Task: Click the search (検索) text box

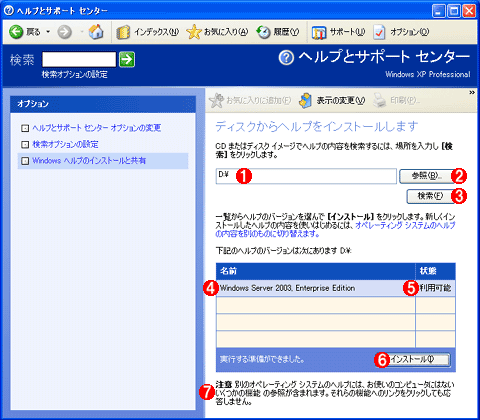Action: tap(79, 60)
